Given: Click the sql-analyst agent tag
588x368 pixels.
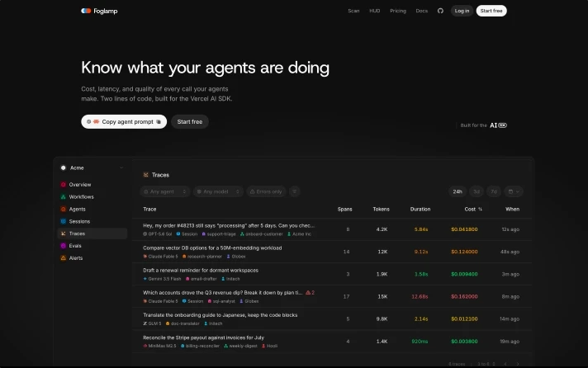Looking at the screenshot, I should click(x=221, y=301).
